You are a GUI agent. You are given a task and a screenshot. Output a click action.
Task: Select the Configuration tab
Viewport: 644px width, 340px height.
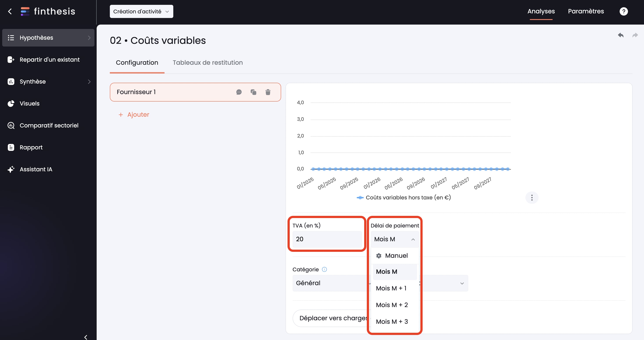click(x=137, y=63)
